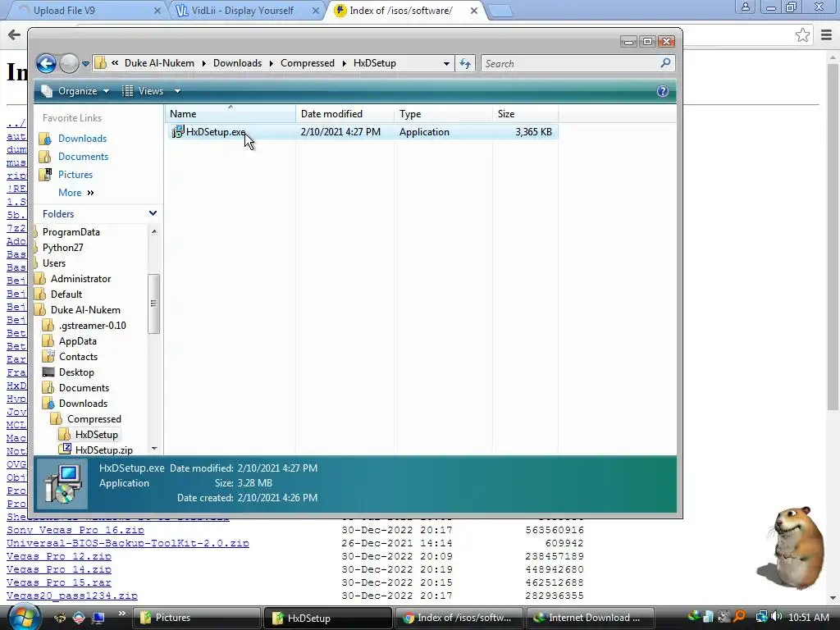Open the recent pages dropdown arrow
840x630 pixels.
tap(85, 64)
